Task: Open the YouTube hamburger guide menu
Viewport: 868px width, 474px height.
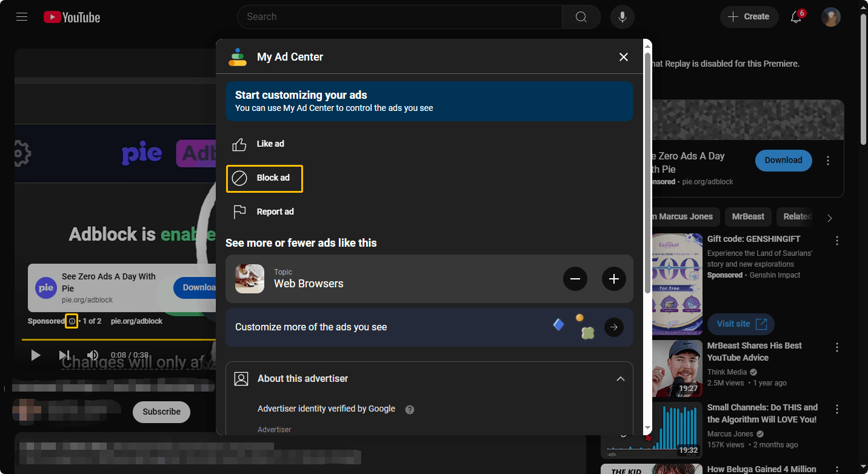Action: coord(22,17)
